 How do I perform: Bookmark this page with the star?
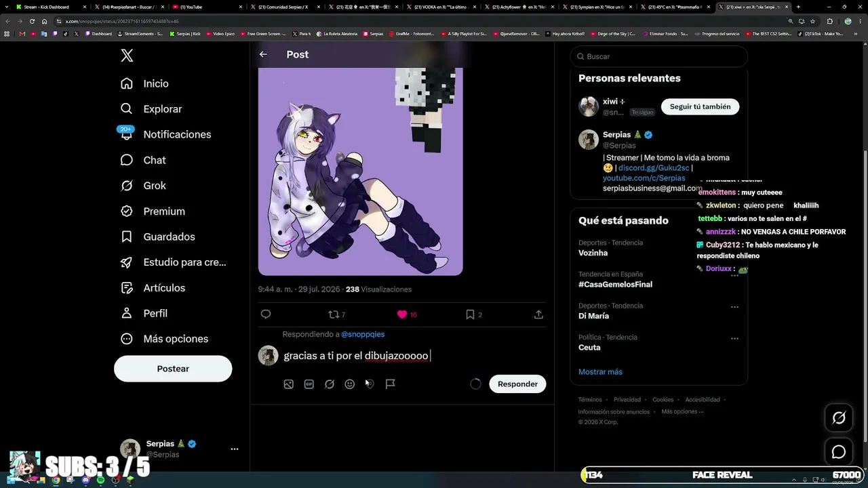click(813, 21)
